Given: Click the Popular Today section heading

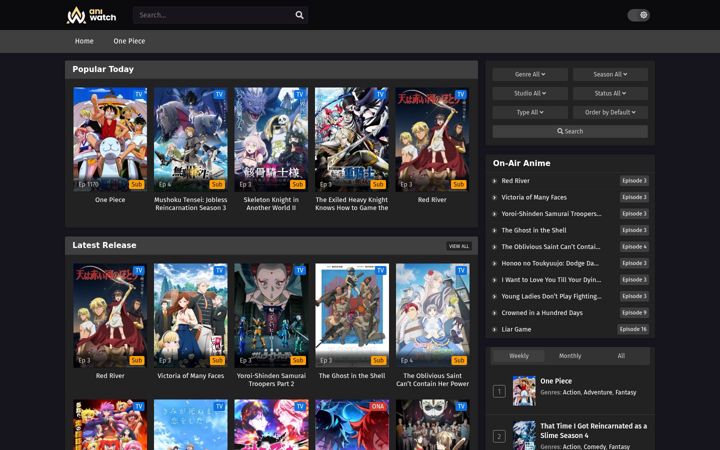Looking at the screenshot, I should 103,69.
